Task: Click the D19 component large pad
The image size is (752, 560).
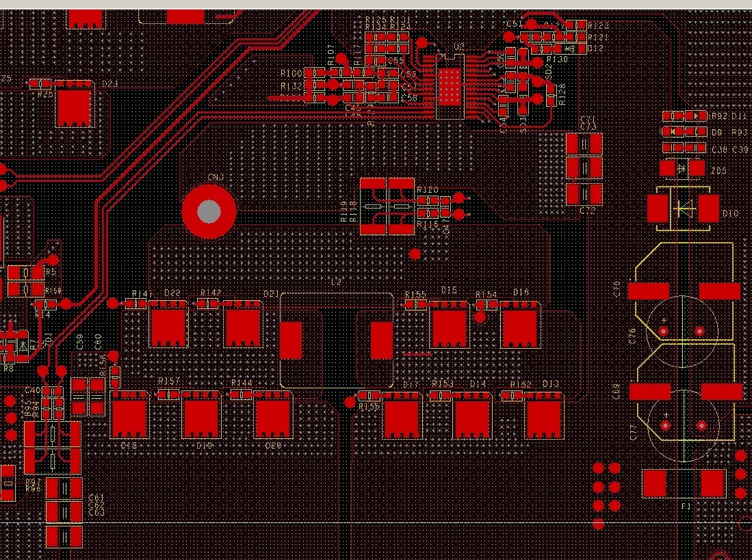Action: click(201, 418)
